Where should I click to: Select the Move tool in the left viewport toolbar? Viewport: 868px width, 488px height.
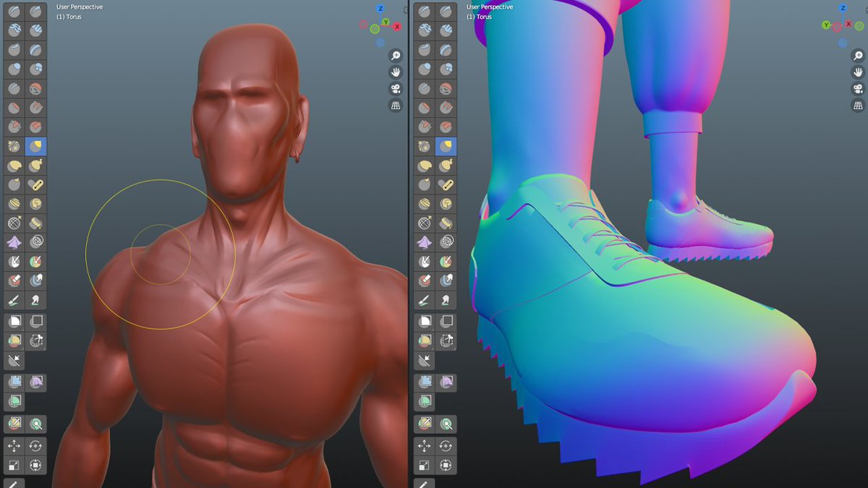tap(14, 446)
